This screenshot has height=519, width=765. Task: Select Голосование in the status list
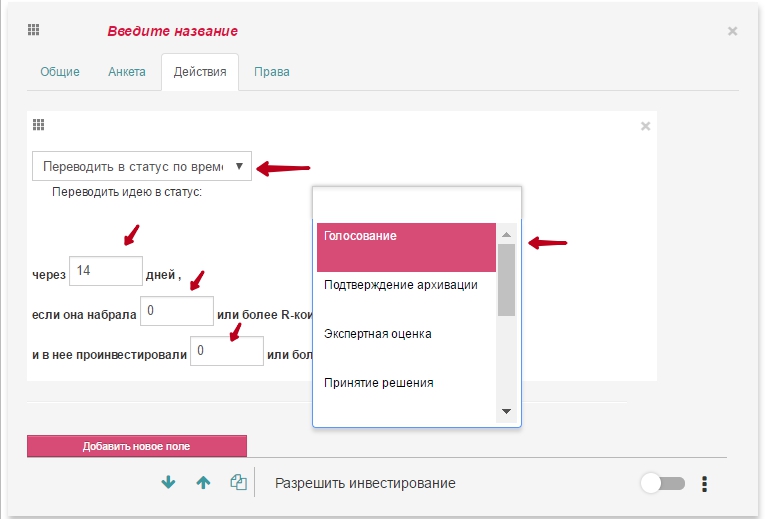click(x=406, y=247)
